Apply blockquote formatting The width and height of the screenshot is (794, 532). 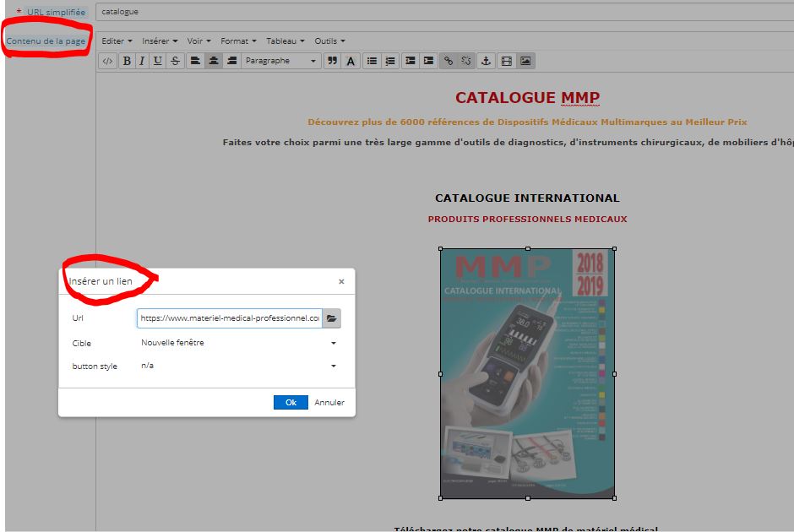point(332,62)
